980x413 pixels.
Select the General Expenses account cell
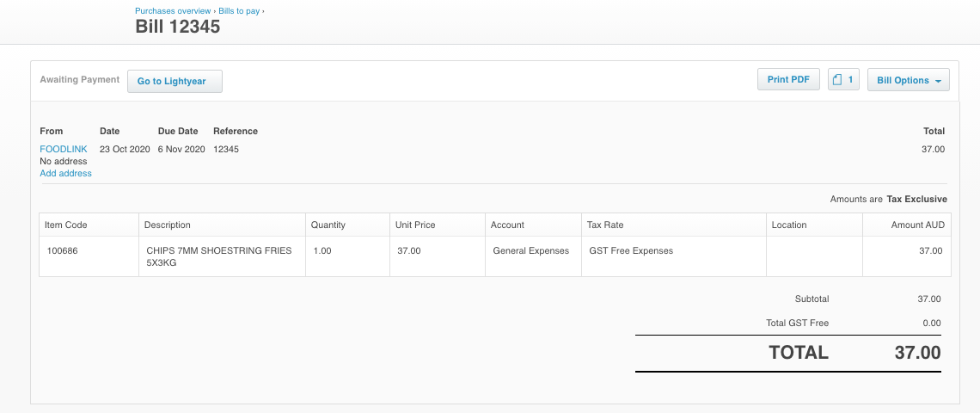[530, 251]
